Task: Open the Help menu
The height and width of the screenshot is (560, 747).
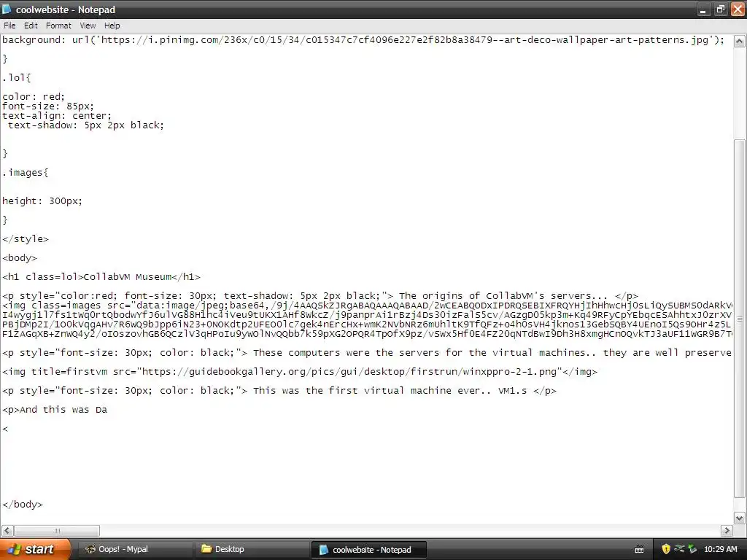Action: pos(112,26)
